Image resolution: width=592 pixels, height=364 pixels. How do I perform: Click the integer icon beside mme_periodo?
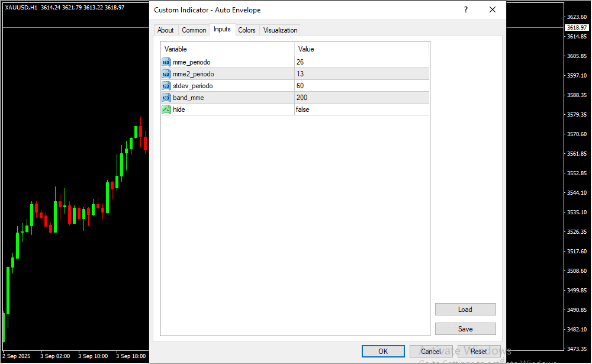[166, 62]
